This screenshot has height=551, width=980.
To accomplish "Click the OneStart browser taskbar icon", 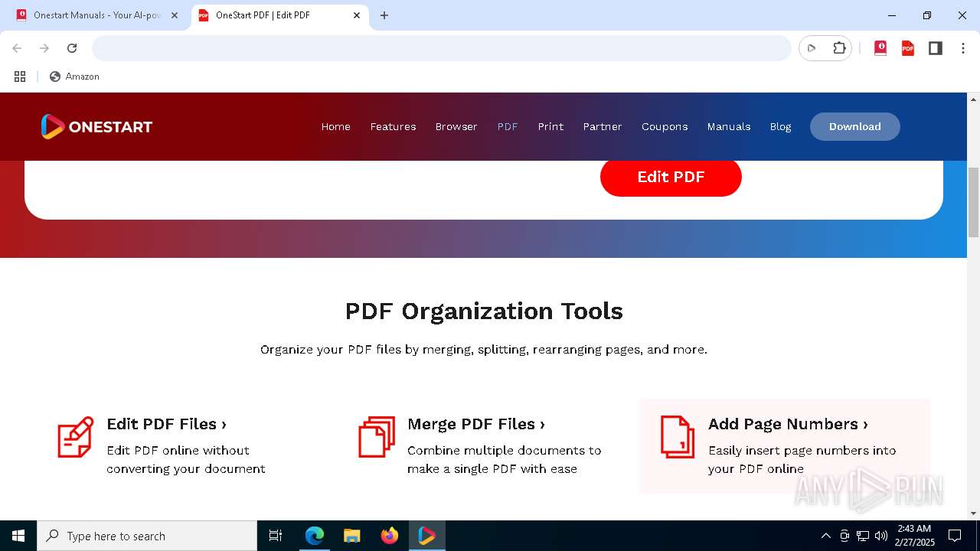I will 426,536.
